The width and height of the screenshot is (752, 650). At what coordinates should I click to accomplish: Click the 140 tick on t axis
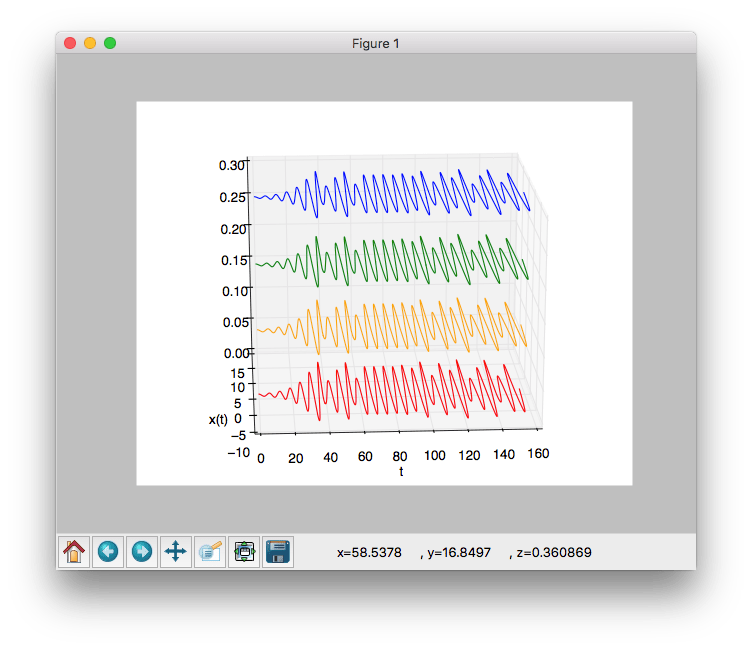pyautogui.click(x=504, y=454)
